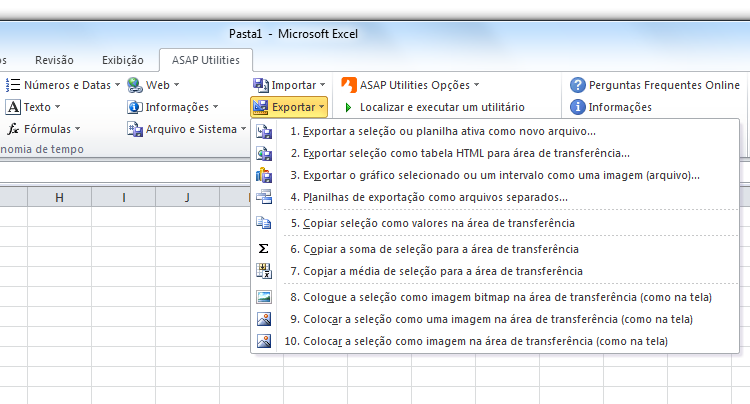
Task: Select column H header
Action: (x=59, y=197)
